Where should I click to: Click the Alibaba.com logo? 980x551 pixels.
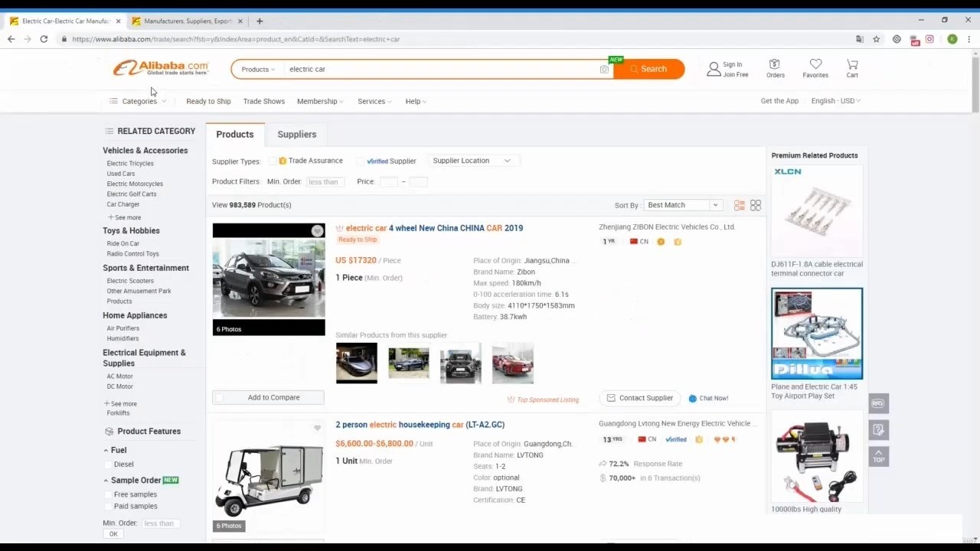[x=161, y=68]
